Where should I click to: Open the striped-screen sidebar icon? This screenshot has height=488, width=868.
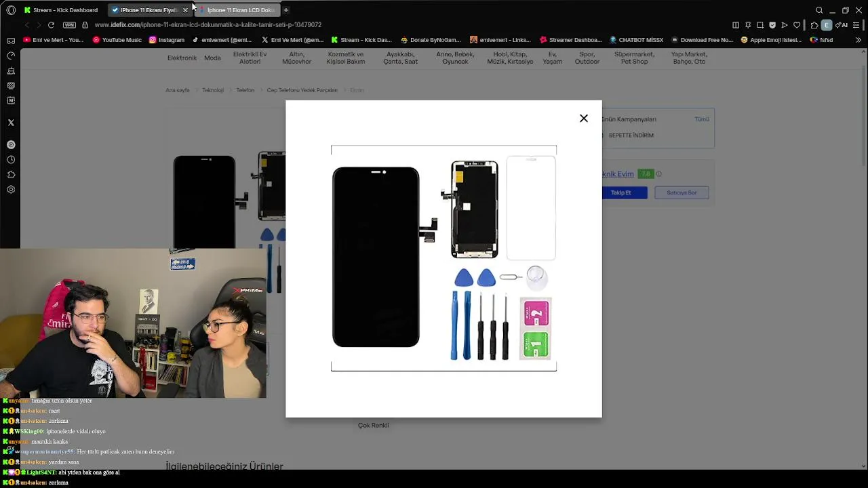[x=11, y=85]
